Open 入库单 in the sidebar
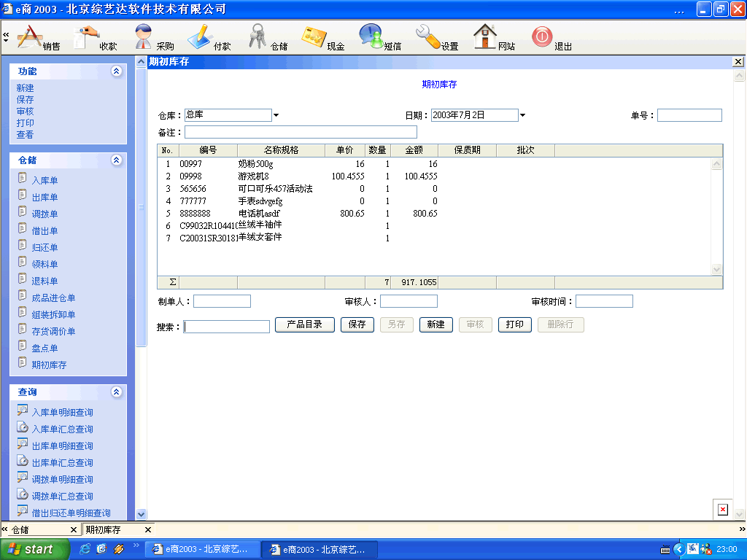 pyautogui.click(x=44, y=181)
